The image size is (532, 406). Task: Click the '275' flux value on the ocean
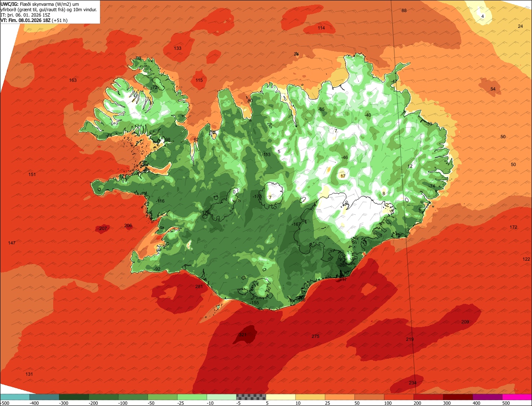315,336
